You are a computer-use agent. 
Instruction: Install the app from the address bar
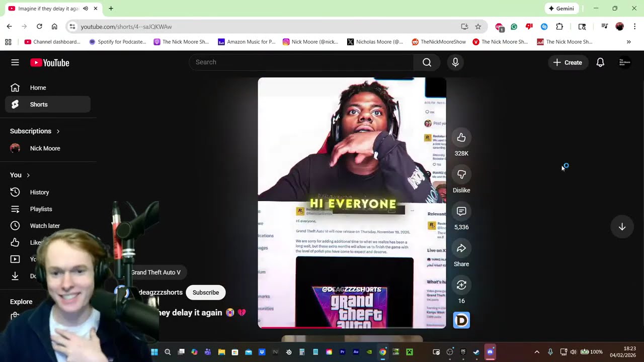[464, 27]
